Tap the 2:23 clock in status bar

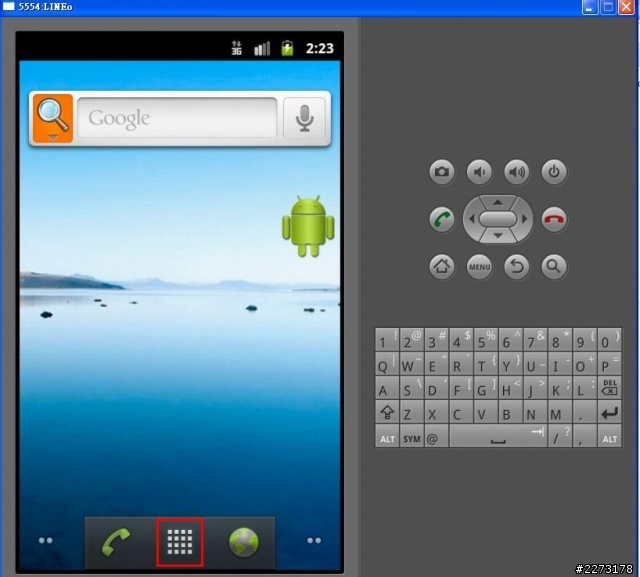tap(320, 49)
